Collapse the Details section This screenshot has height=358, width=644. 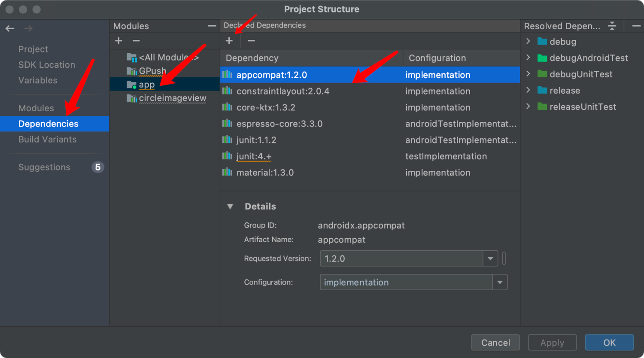point(230,206)
